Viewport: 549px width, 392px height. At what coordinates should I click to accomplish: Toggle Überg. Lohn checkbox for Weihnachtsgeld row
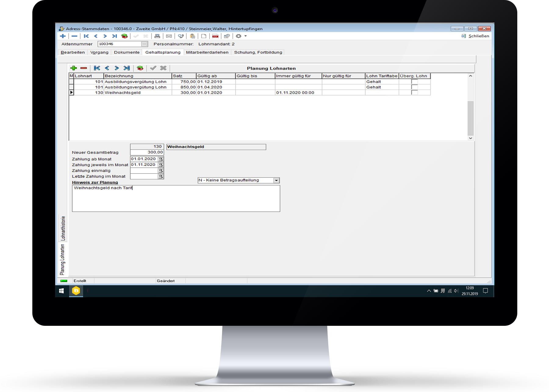tap(414, 92)
